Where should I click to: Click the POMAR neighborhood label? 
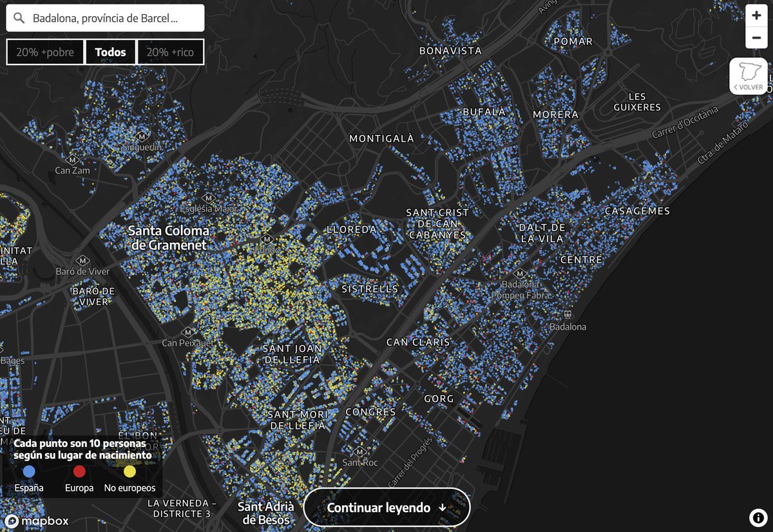(x=573, y=41)
